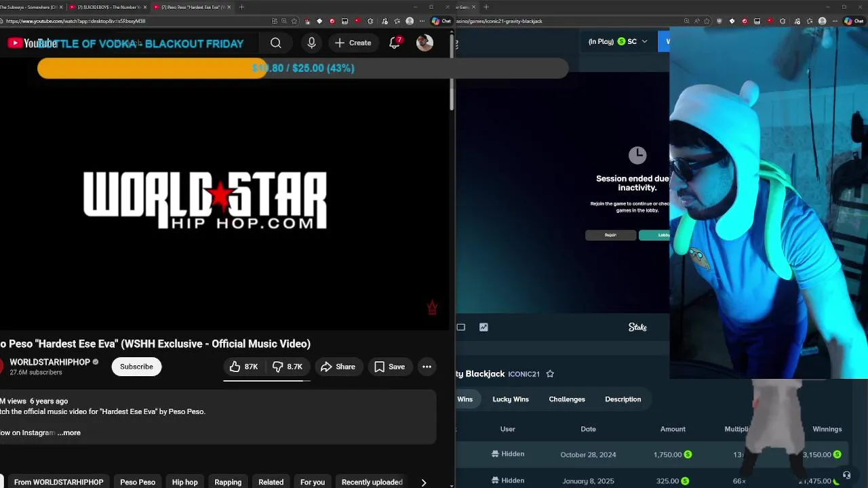Viewport: 868px width, 488px height.
Task: Click the 1,750.00 amount cell
Action: pyautogui.click(x=673, y=455)
